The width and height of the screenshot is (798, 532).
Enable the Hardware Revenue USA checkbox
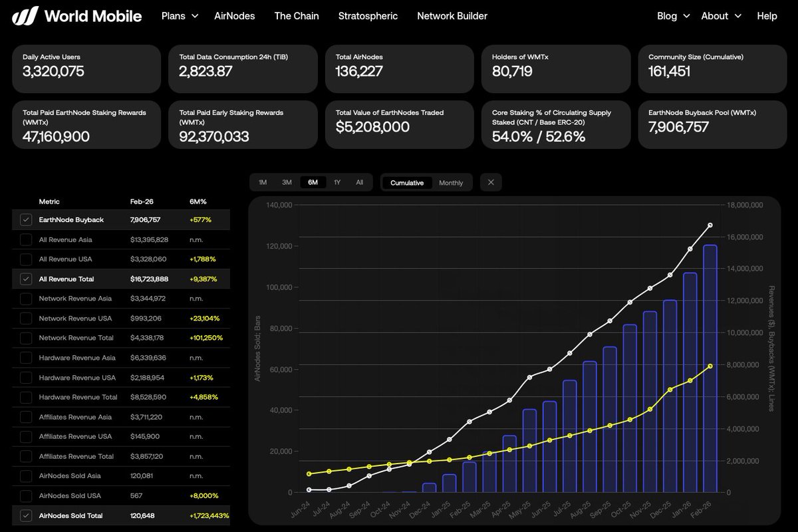coord(27,377)
